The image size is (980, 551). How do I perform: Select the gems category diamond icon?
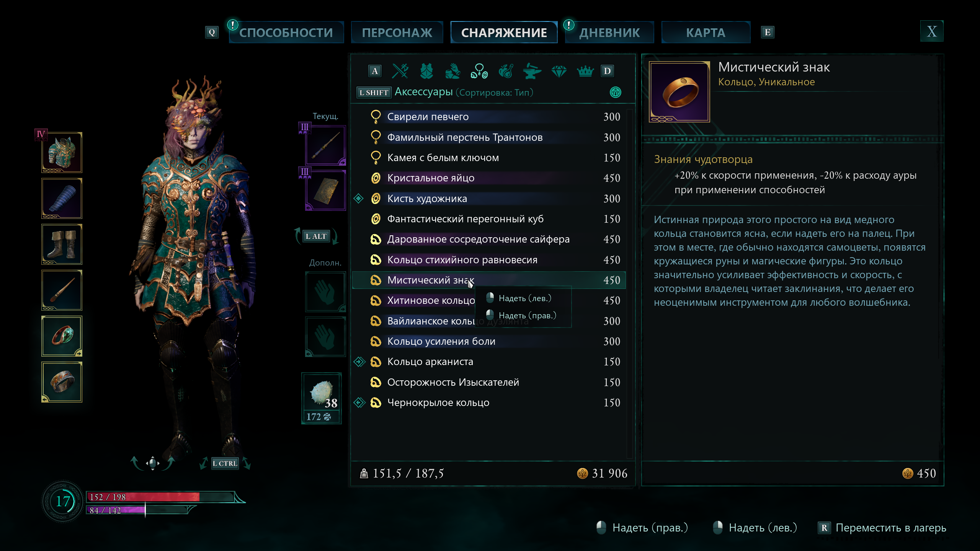coord(559,71)
